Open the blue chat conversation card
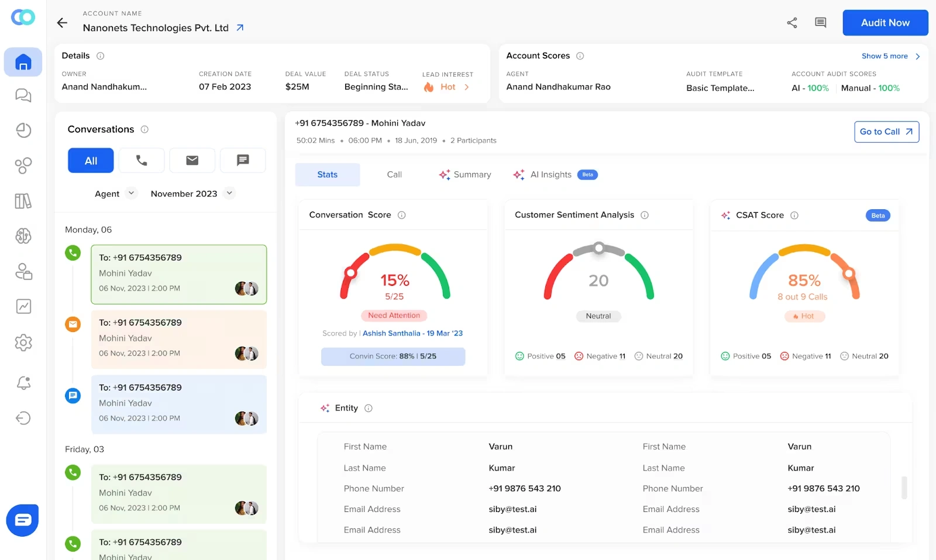Image resolution: width=936 pixels, height=560 pixels. (x=179, y=404)
